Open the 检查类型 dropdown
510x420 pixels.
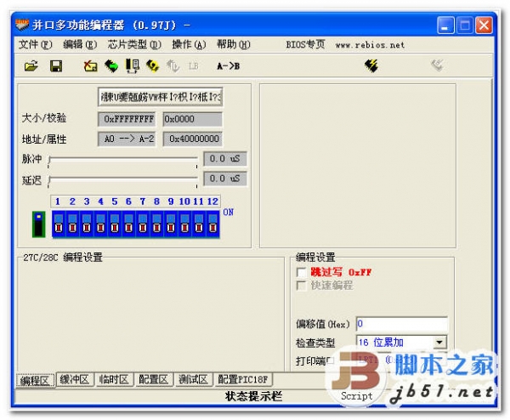[439, 343]
